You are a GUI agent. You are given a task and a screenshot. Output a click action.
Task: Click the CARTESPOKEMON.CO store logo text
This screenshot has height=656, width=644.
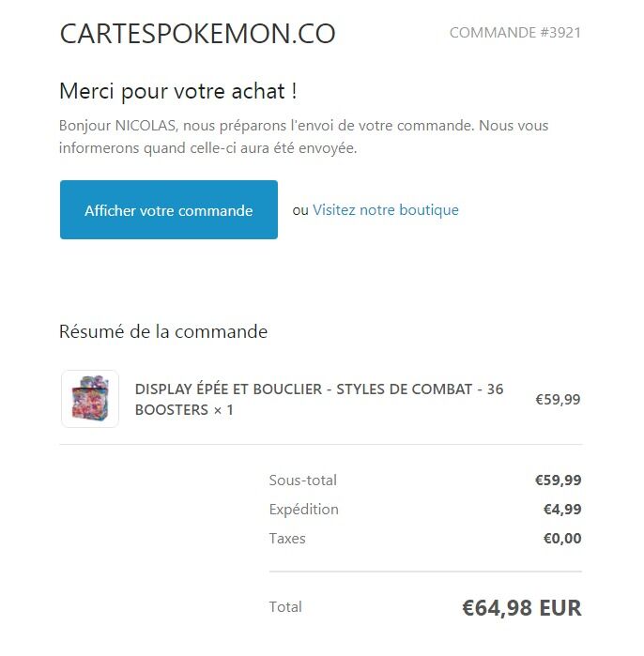tap(197, 34)
